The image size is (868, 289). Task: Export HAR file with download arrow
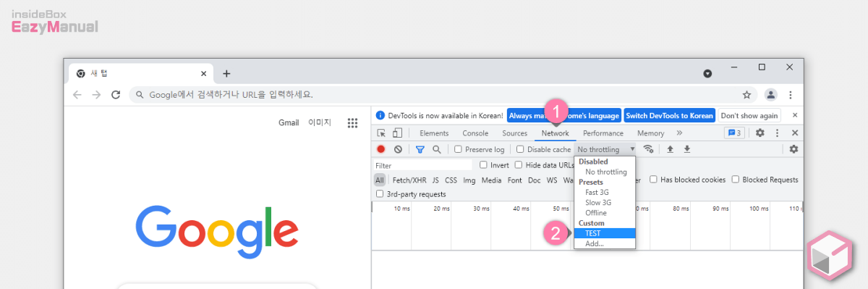pos(687,149)
